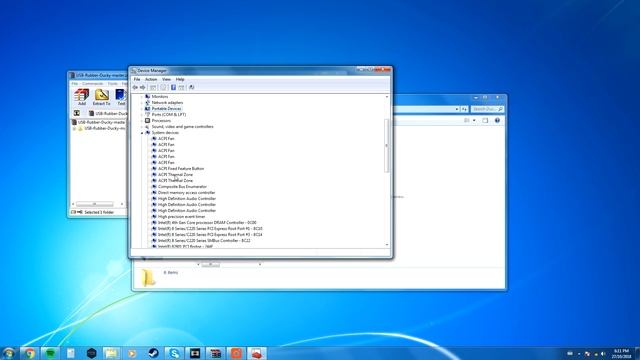The width and height of the screenshot is (640, 360).
Task: Launch Chrome from the taskbar
Action: [x=29, y=353]
